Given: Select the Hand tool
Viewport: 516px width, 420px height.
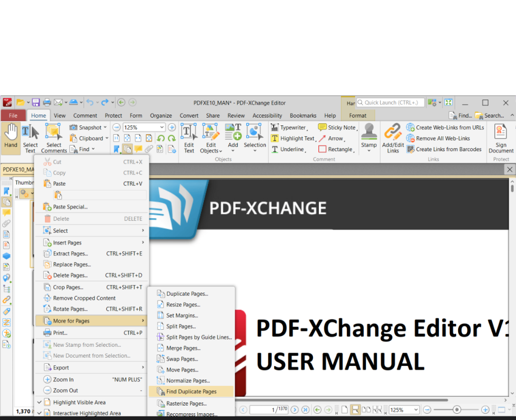Looking at the screenshot, I should [x=11, y=138].
